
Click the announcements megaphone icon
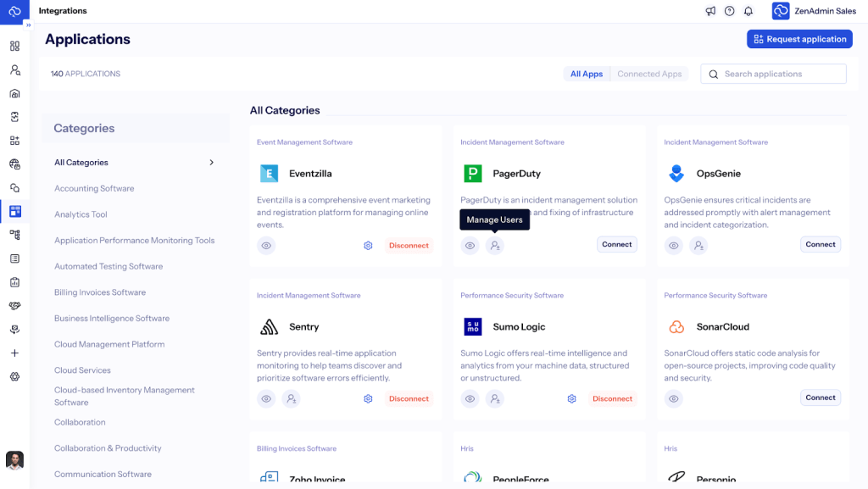pyautogui.click(x=710, y=11)
